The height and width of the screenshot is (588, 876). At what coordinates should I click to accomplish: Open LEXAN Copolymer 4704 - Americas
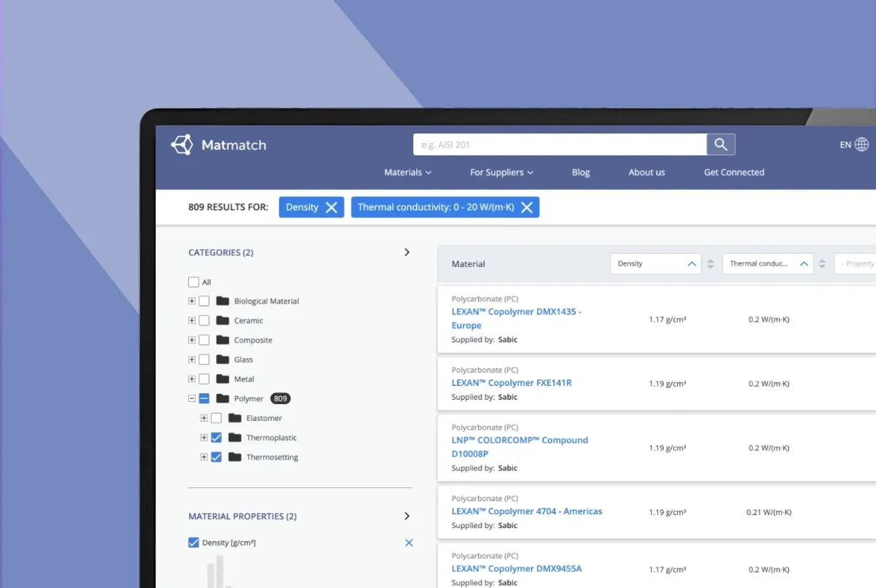click(x=527, y=511)
